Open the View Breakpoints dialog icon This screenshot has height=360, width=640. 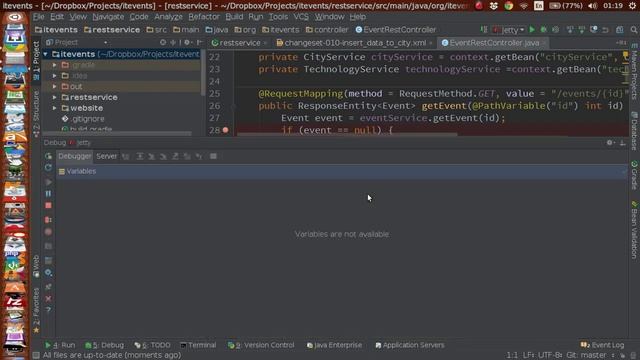tap(48, 220)
